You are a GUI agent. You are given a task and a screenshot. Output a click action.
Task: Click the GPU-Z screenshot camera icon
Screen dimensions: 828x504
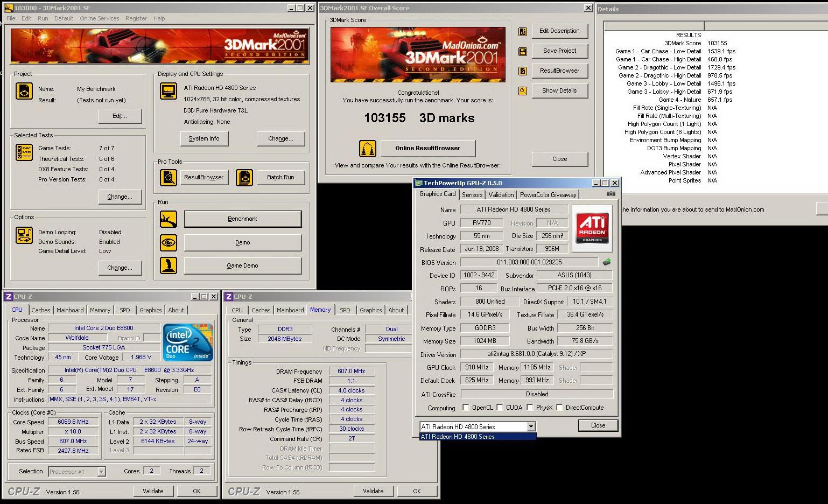[x=611, y=194]
